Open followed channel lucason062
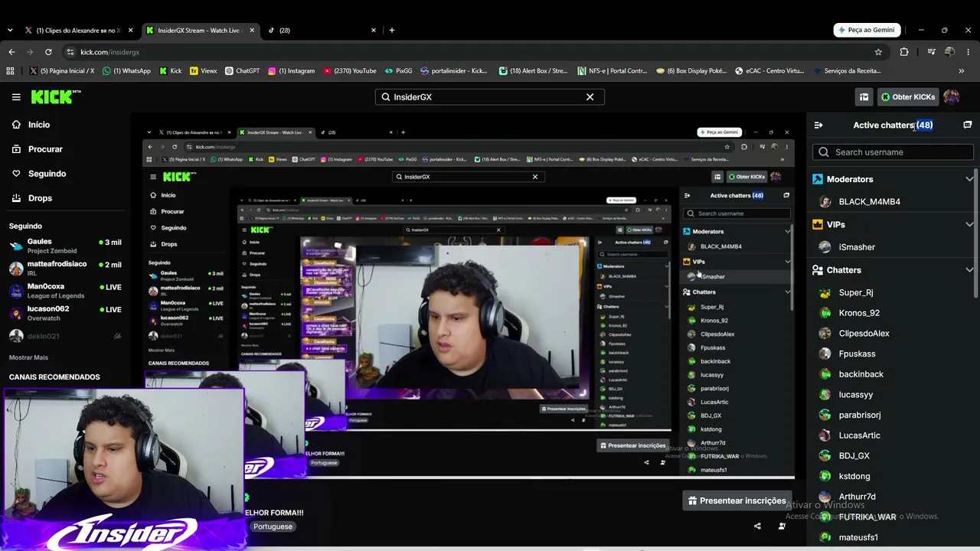The width and height of the screenshot is (980, 551). coord(65,312)
